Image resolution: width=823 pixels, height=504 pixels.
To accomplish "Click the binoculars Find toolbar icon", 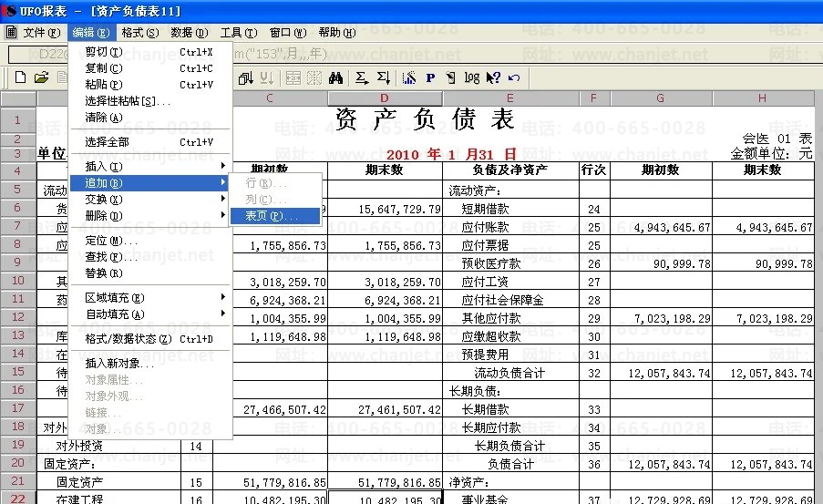I will 335,77.
